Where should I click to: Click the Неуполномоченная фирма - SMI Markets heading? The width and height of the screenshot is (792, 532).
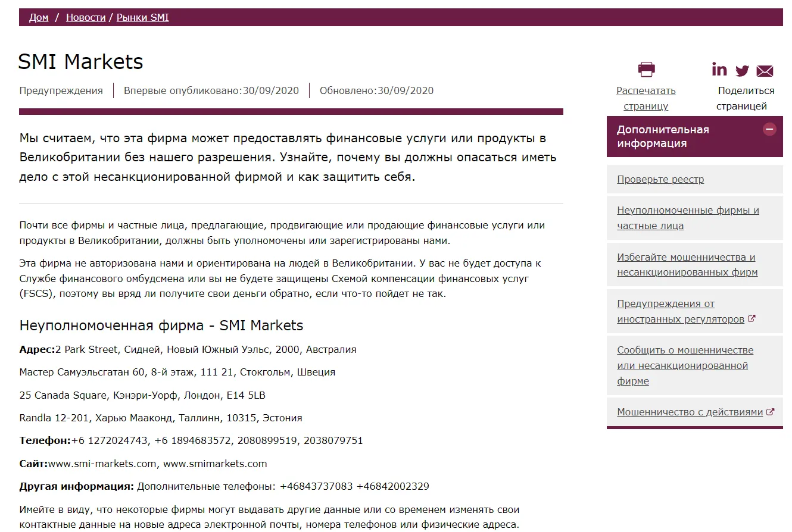click(x=161, y=326)
